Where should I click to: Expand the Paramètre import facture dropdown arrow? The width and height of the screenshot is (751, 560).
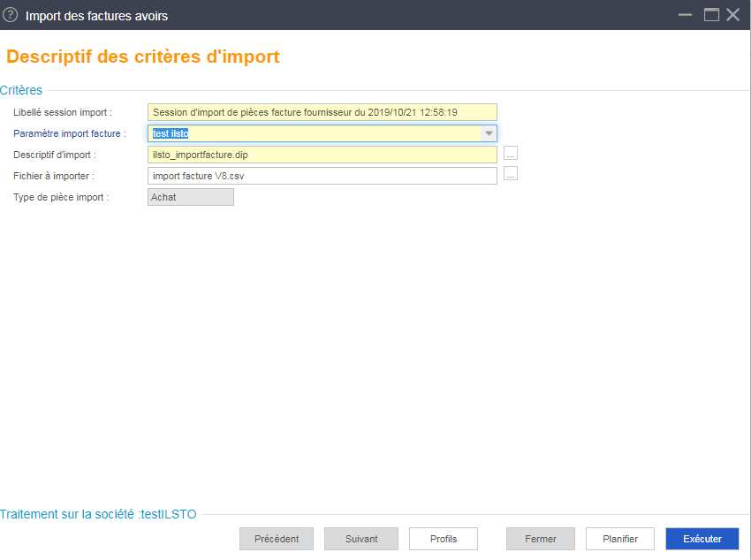pyautogui.click(x=489, y=133)
